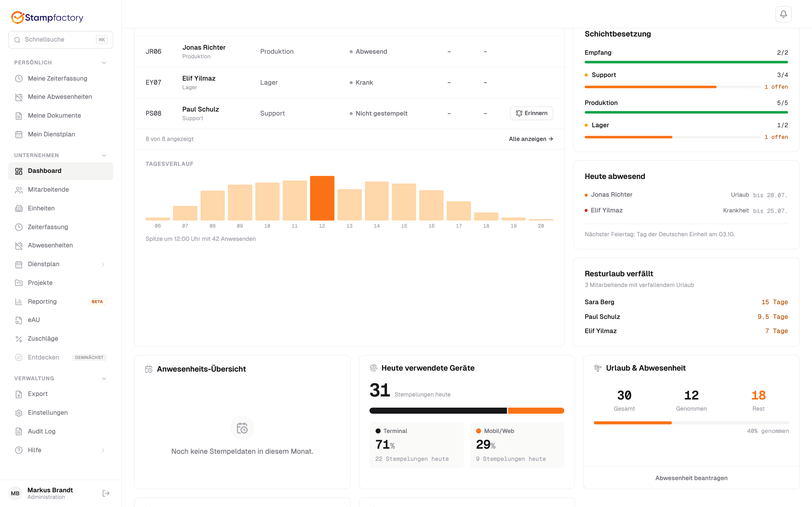812x507 pixels.
Task: Focus the Schnellsuche search field
Action: click(x=60, y=40)
